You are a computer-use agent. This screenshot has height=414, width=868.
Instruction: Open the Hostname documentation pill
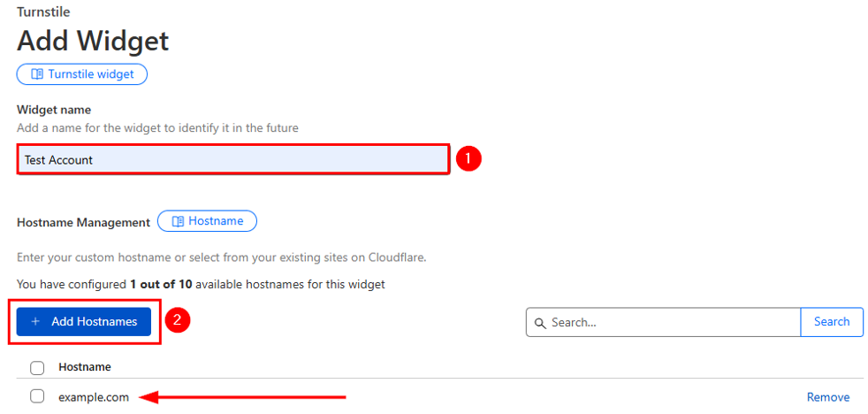click(207, 221)
